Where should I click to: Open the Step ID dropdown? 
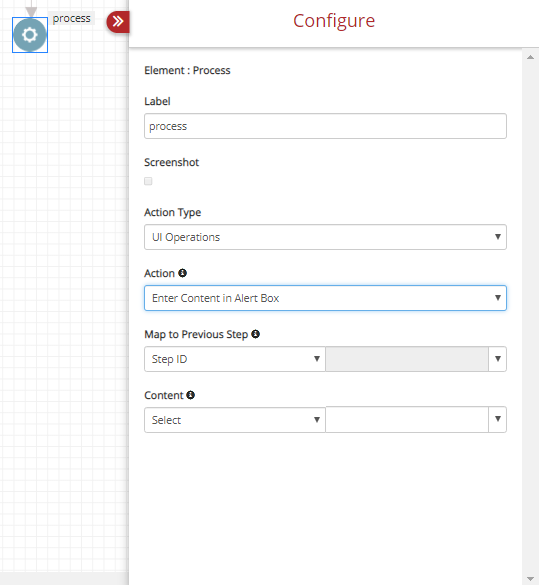coord(235,359)
